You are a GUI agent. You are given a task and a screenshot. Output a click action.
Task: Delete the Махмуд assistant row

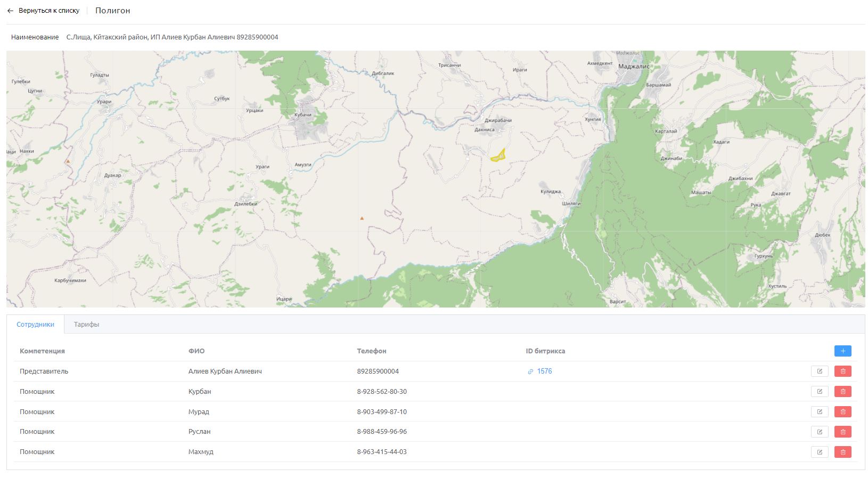[x=843, y=452]
